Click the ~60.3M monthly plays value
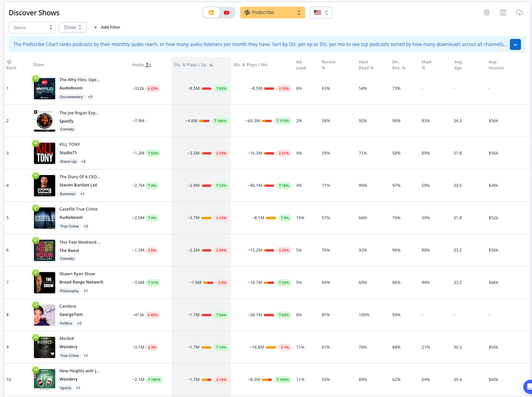Image resolution: width=532 pixels, height=397 pixels. (x=253, y=121)
